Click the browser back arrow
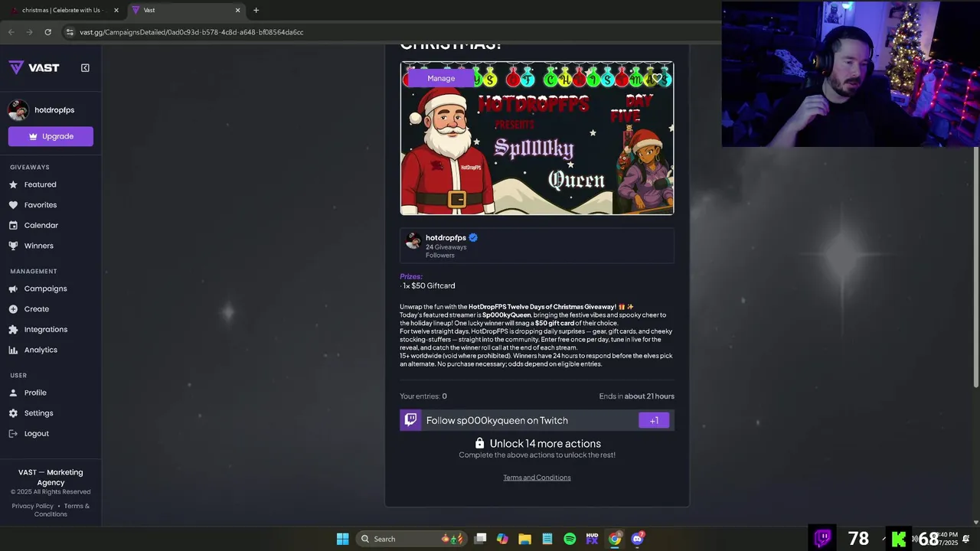Screen dimensions: 980x551 pyautogui.click(x=11, y=32)
